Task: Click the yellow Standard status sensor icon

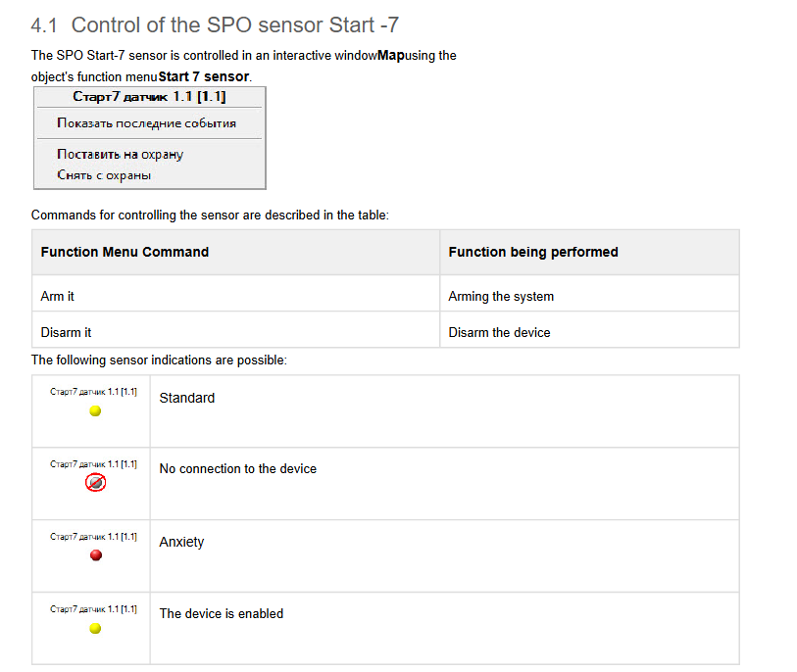Action: point(95,410)
